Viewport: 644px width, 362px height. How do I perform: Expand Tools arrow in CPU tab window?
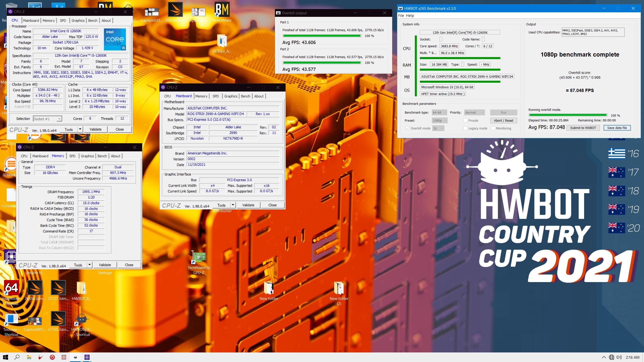[x=80, y=129]
